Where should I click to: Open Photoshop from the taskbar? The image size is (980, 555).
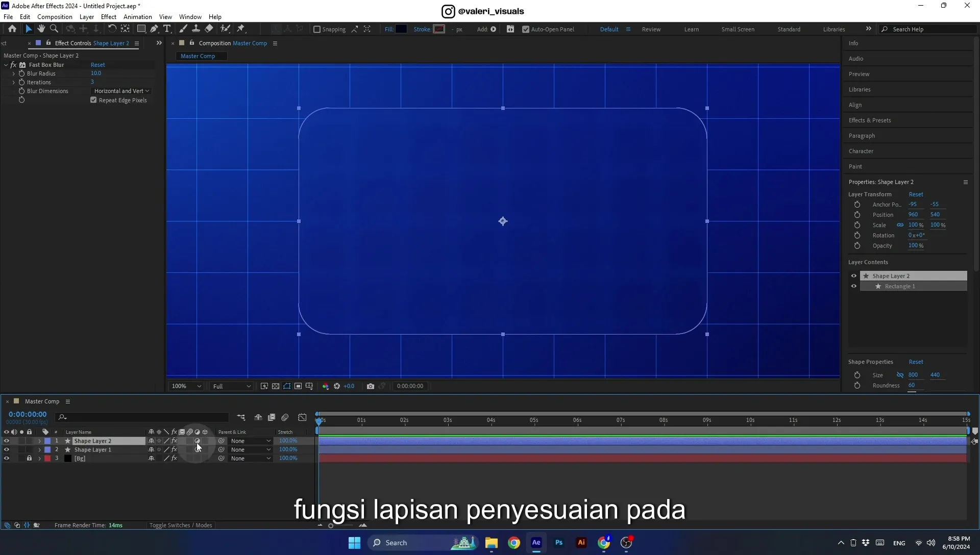point(559,543)
